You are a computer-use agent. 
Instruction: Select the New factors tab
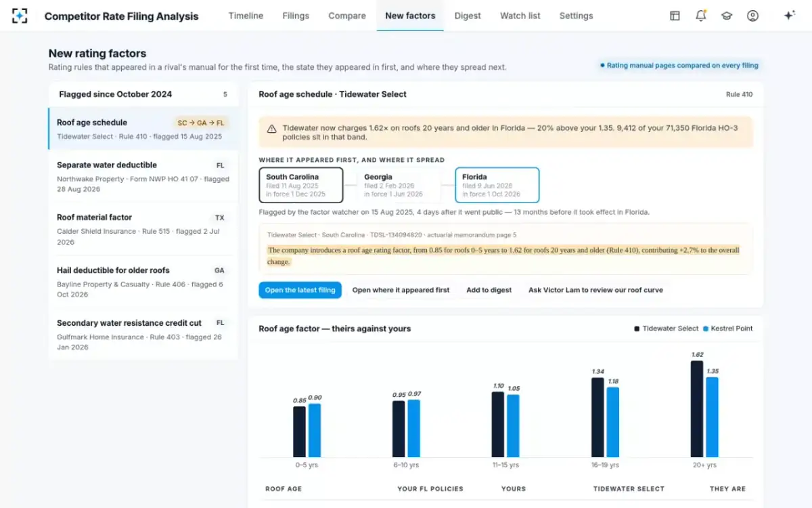pos(410,16)
